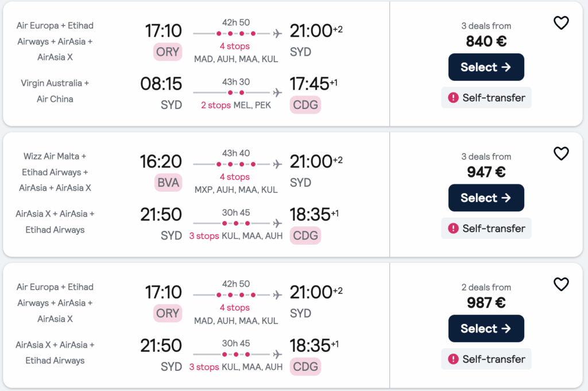Click warning icon in 840 € Self-transfer badge
Image resolution: width=588 pixels, height=391 pixels.
453,98
